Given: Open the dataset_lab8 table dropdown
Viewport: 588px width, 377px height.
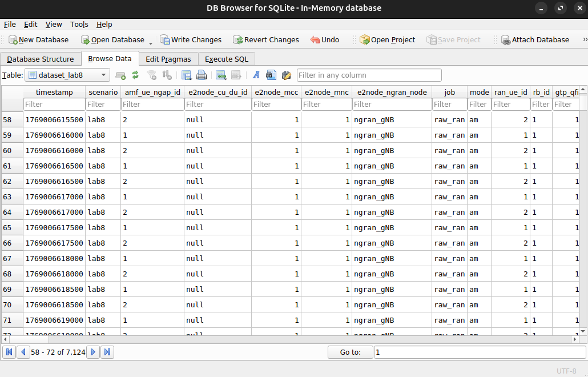Looking at the screenshot, I should 67,75.
